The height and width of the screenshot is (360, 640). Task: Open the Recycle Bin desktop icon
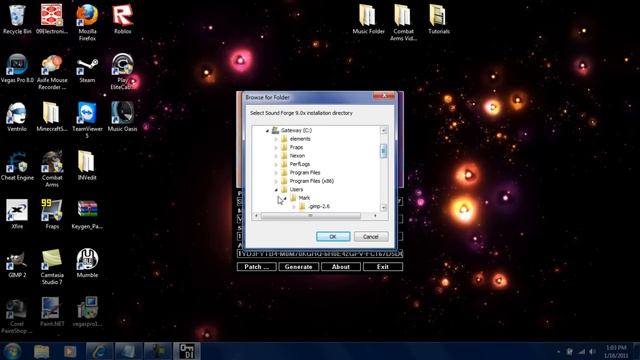pos(17,19)
